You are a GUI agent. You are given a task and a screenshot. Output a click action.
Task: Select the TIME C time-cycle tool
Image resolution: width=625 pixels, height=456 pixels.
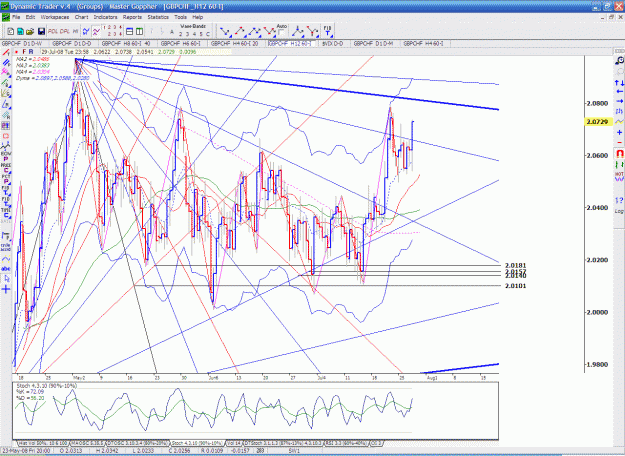6,212
